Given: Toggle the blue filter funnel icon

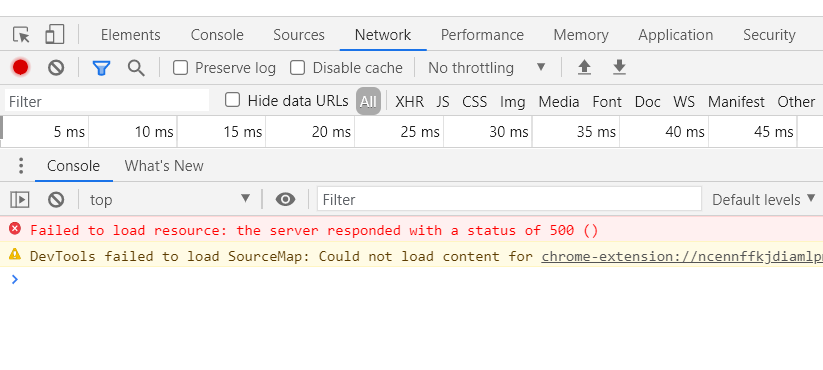Looking at the screenshot, I should point(101,68).
